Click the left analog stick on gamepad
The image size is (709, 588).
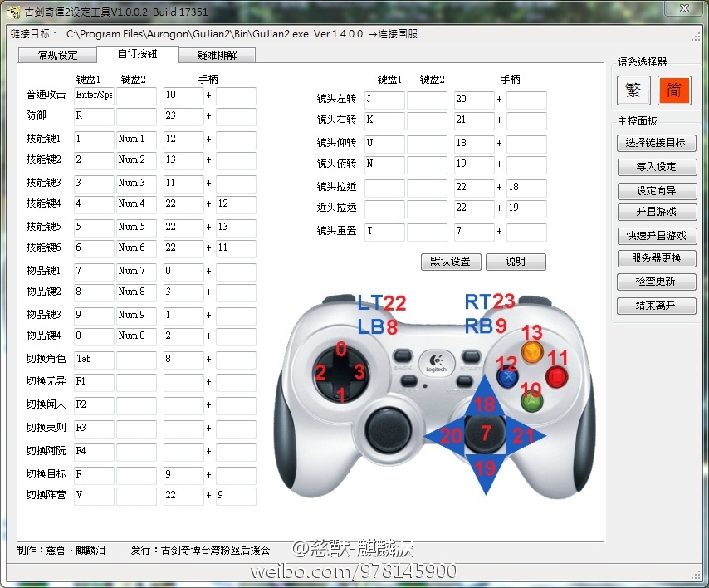[389, 428]
